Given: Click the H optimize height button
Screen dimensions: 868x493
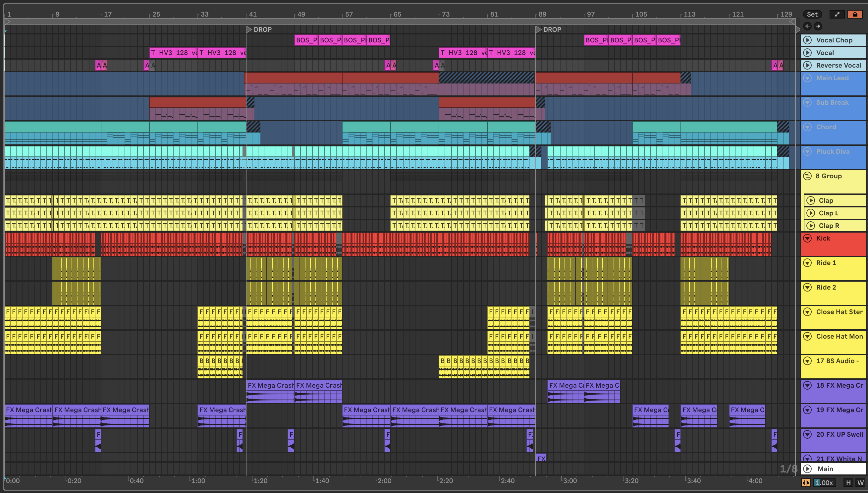Looking at the screenshot, I should tap(848, 482).
